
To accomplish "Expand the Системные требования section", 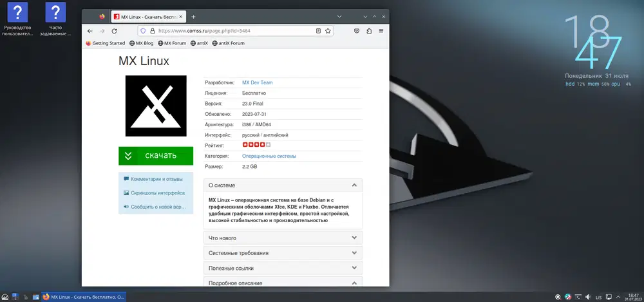I will click(283, 252).
